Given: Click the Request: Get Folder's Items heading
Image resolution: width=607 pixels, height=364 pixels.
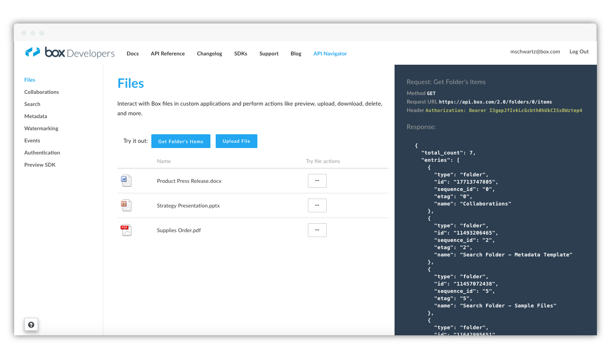Looking at the screenshot, I should [446, 82].
